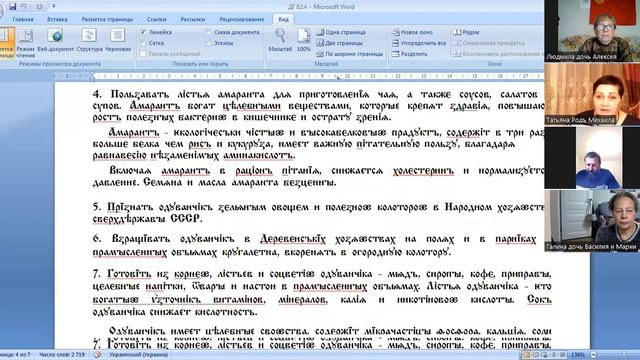Viewport: 640px width, 360px height.
Task: Click Восстановить расположение окна
Action: (498, 54)
